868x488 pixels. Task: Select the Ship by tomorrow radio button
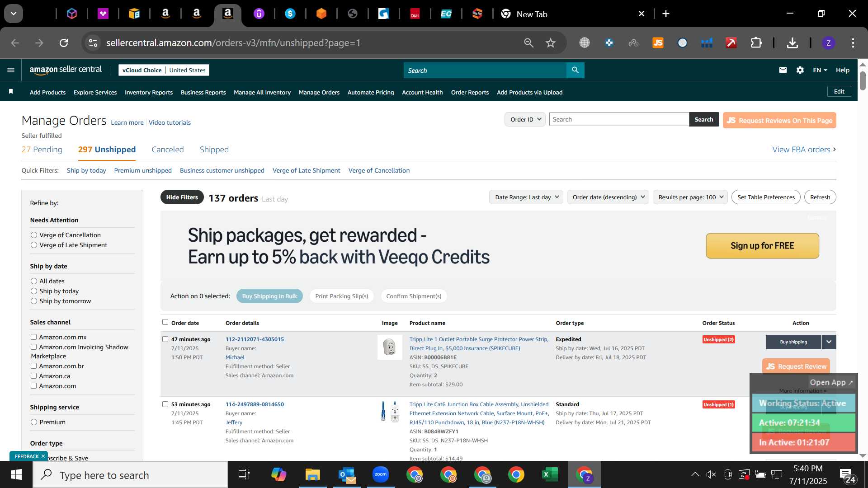tap(34, 301)
